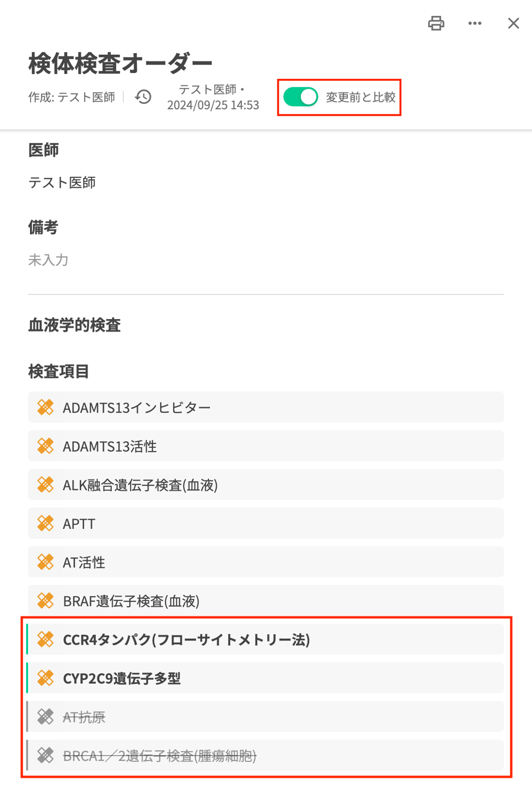Click the bandage icon beside CYP2C9遺伝子多型
The width and height of the screenshot is (532, 788).
(x=45, y=678)
